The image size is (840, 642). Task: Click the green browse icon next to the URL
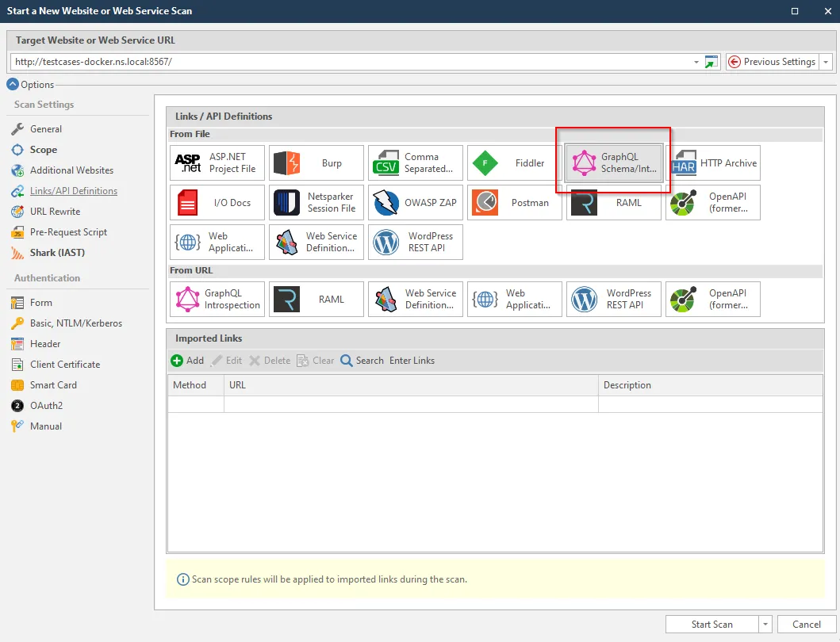pyautogui.click(x=711, y=62)
